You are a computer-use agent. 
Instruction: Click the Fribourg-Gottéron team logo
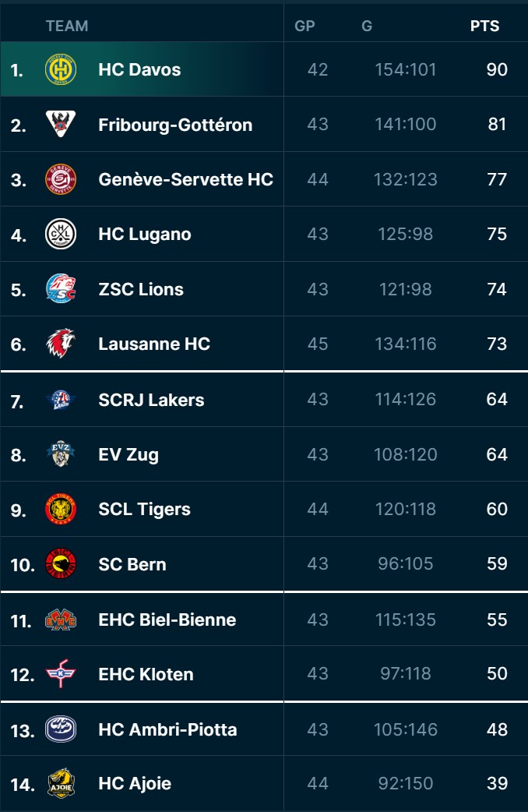click(61, 125)
